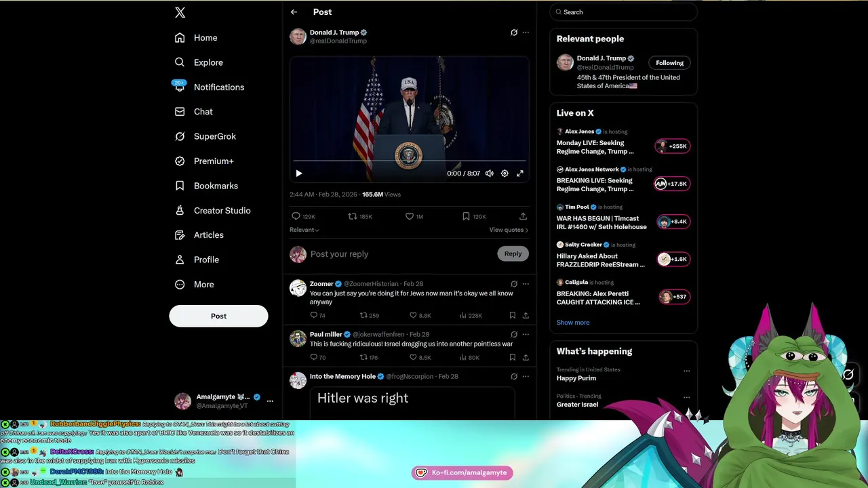Open more options for Happy Purim trend

686,371
